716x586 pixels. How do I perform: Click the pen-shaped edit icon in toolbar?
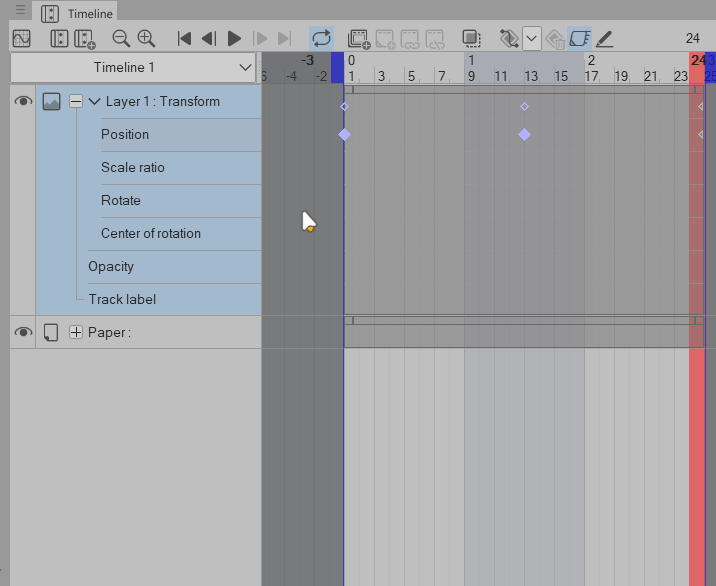(605, 39)
